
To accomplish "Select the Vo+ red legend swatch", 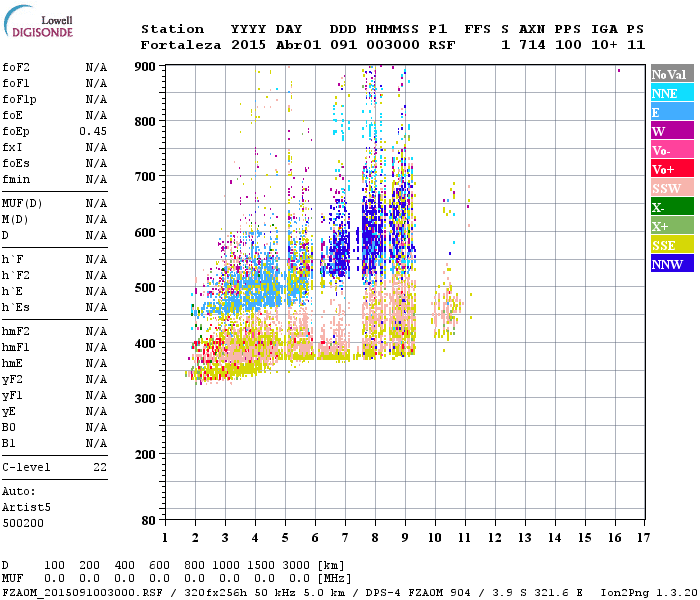I will click(x=672, y=169).
